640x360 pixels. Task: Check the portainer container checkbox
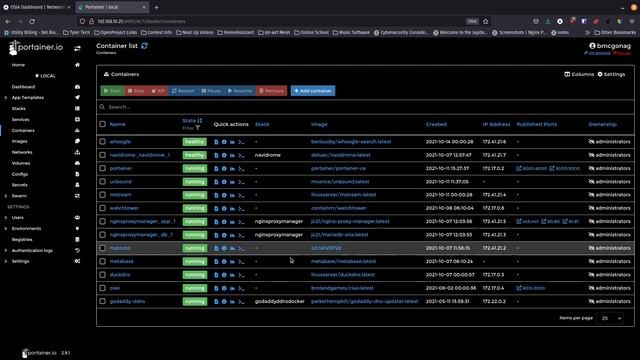[x=102, y=168]
